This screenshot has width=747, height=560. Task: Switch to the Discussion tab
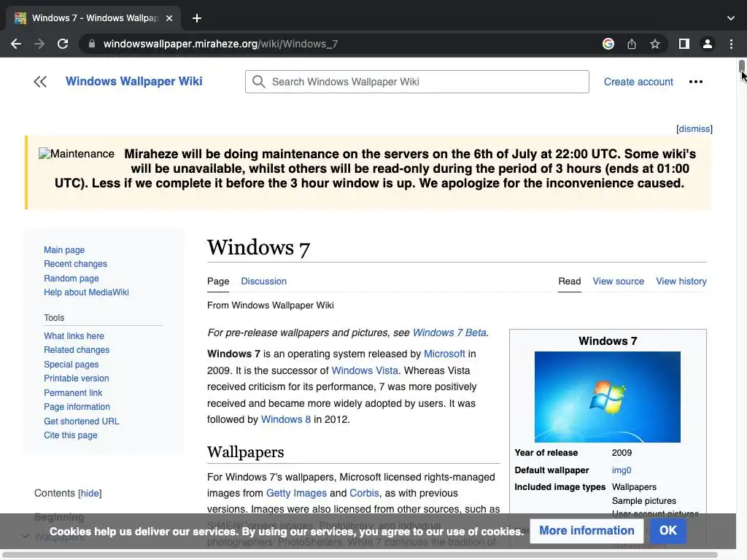263,281
